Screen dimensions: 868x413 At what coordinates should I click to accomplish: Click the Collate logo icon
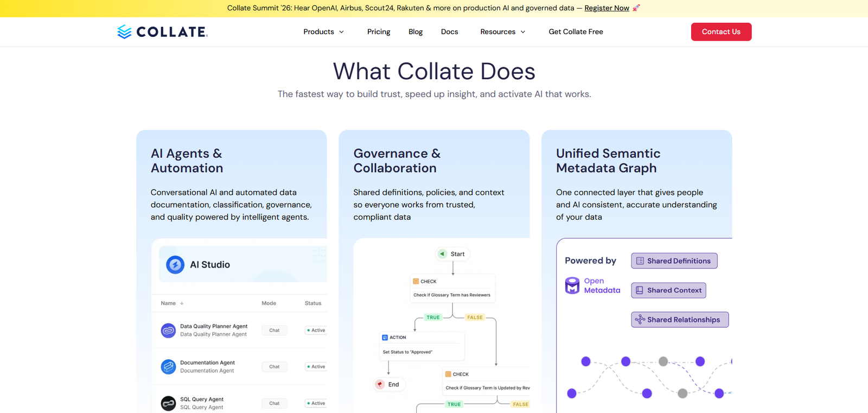(x=124, y=32)
